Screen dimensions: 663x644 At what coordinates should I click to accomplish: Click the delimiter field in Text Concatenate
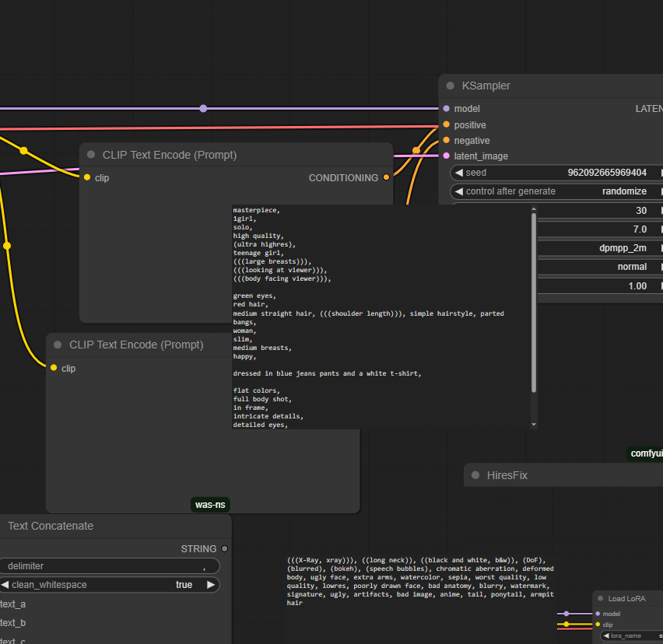(110, 565)
